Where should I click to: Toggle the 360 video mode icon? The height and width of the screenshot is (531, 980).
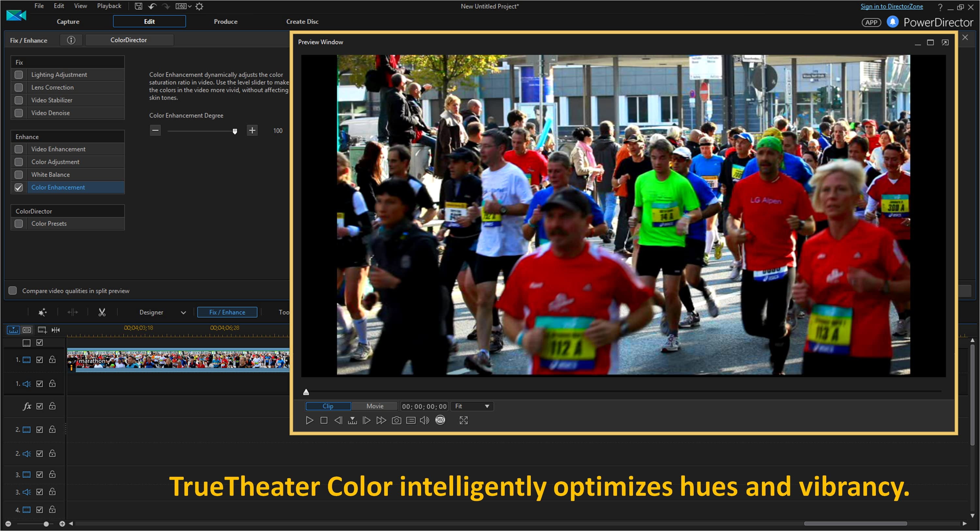click(440, 420)
